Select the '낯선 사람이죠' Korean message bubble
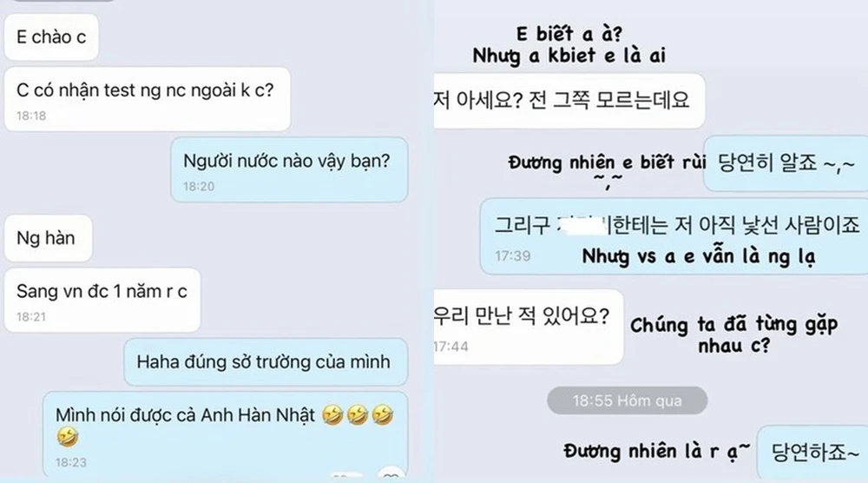 pos(674,236)
